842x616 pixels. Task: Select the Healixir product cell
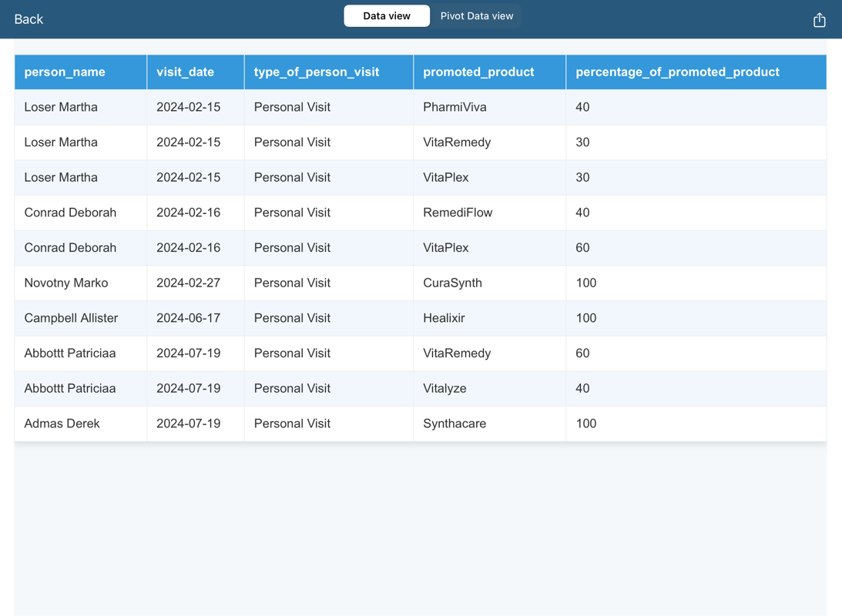[444, 318]
